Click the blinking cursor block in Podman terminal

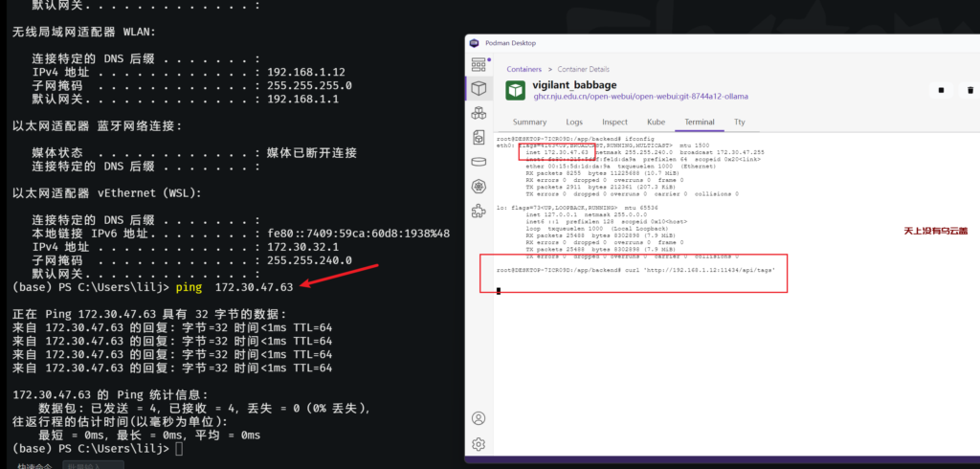coord(498,291)
